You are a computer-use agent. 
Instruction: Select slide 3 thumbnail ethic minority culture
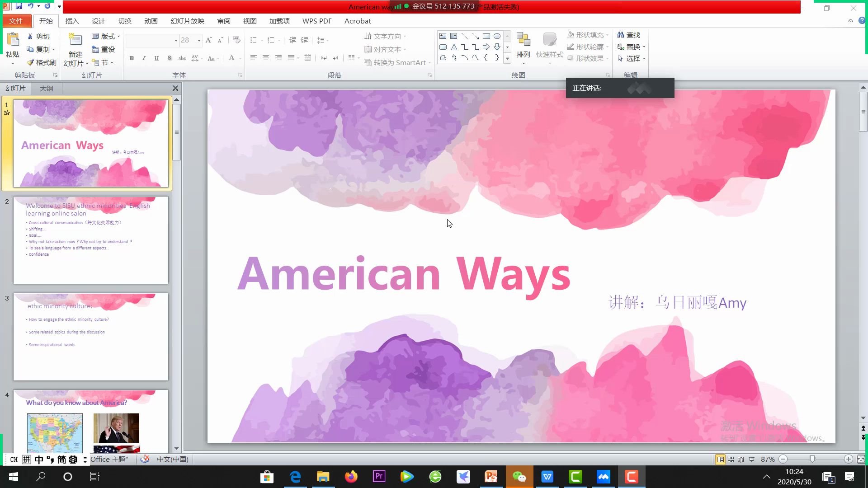click(x=91, y=337)
